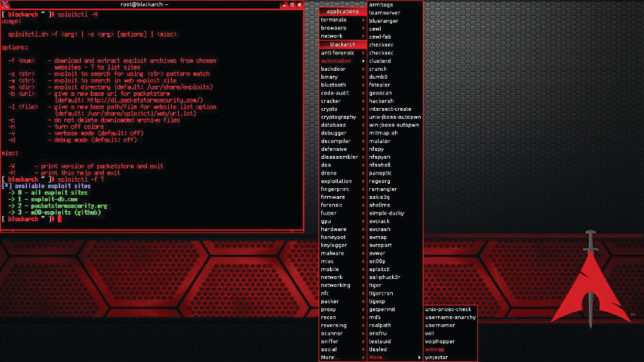Screen dimensions: 644x362
Task: Select ssl-phuck3r entry
Action: click(x=384, y=277)
